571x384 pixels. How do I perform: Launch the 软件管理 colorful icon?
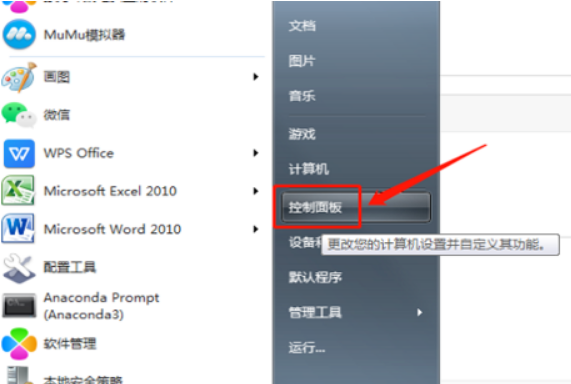point(19,344)
